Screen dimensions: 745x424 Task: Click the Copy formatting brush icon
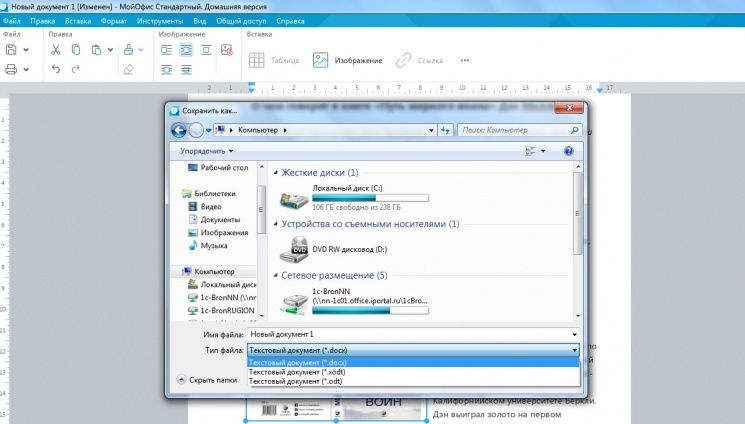point(128,49)
